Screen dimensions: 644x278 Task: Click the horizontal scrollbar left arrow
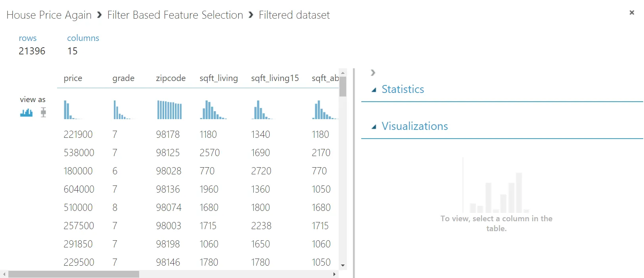(x=4, y=274)
